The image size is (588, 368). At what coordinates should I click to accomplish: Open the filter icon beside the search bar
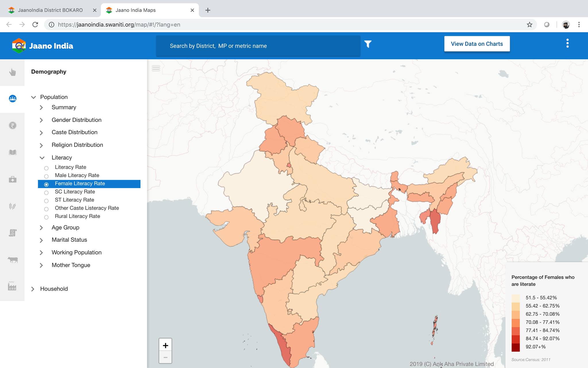368,44
